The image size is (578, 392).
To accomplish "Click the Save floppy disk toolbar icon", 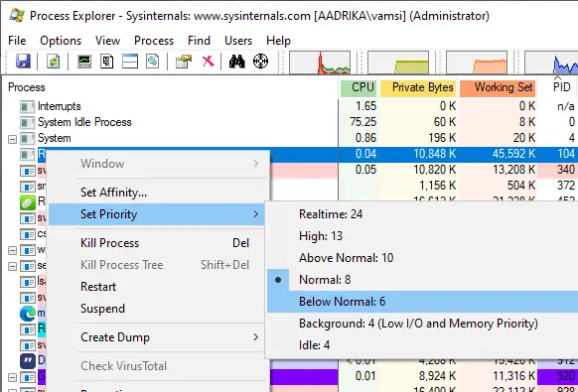I will (23, 62).
